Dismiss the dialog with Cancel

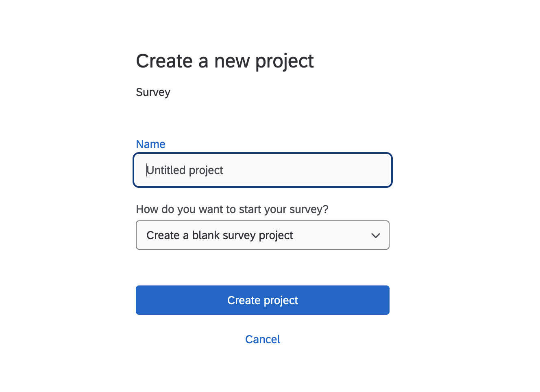click(263, 339)
